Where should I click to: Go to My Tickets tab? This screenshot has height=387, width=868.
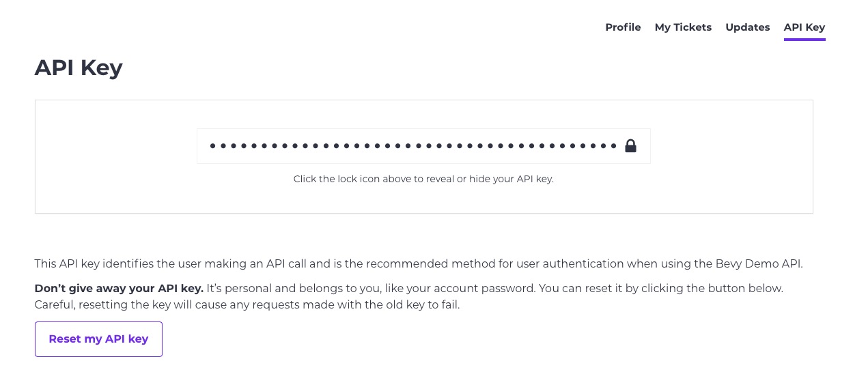pyautogui.click(x=683, y=27)
